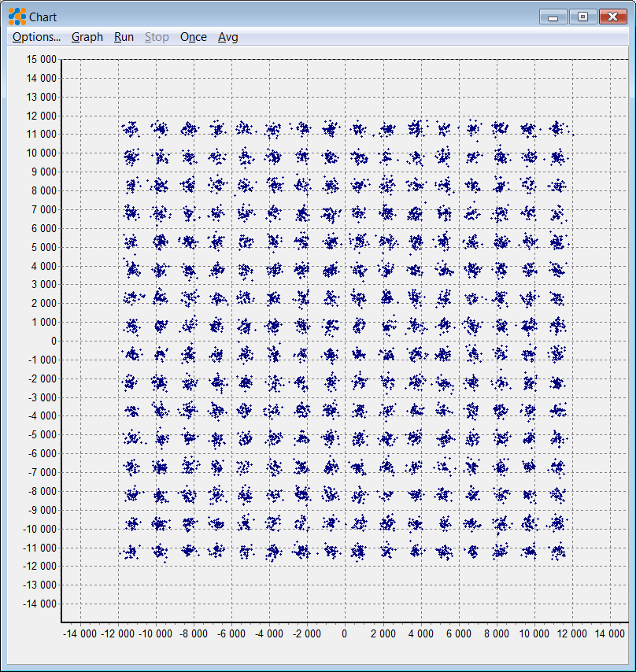The image size is (636, 672).
Task: Click the -2 000 x-axis label
Action: point(306,634)
